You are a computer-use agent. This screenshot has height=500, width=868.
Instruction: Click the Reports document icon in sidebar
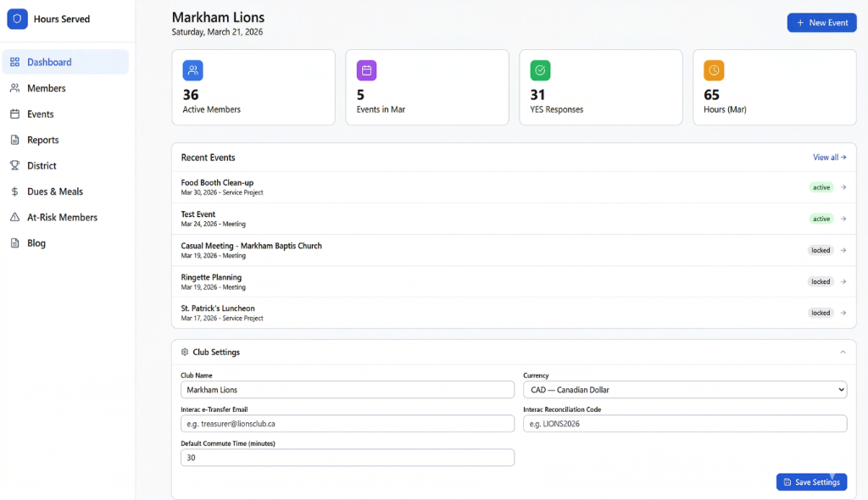click(15, 140)
